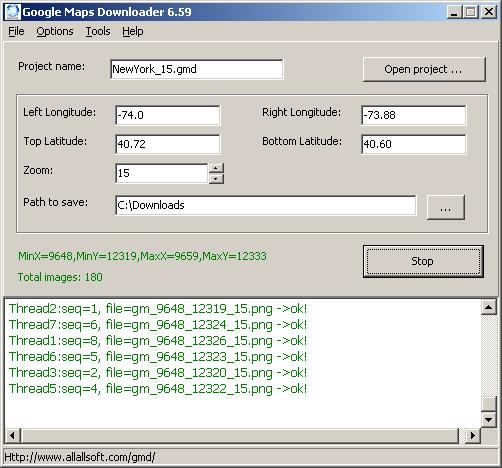This screenshot has height=468, width=502.
Task: Select the Thread6:seq=5 log line
Action: pyautogui.click(x=158, y=357)
